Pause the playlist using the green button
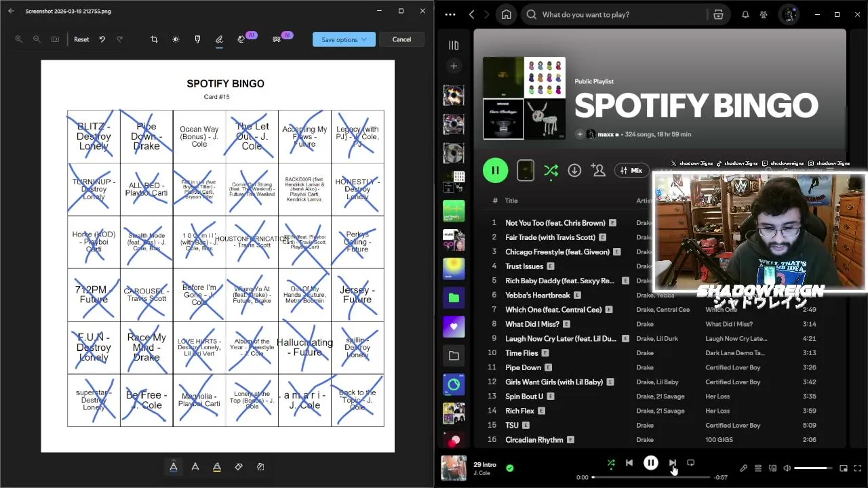Viewport: 868px width, 488px height. tap(495, 171)
